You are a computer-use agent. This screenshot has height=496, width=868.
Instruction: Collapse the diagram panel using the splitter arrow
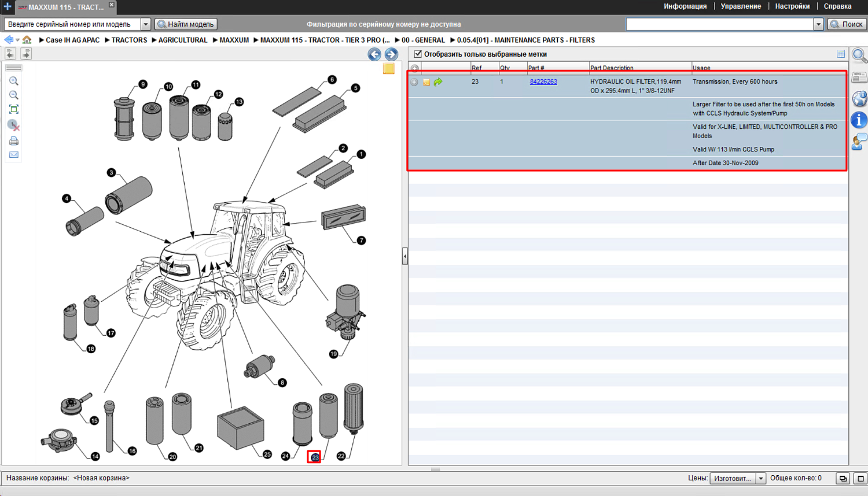click(x=405, y=256)
